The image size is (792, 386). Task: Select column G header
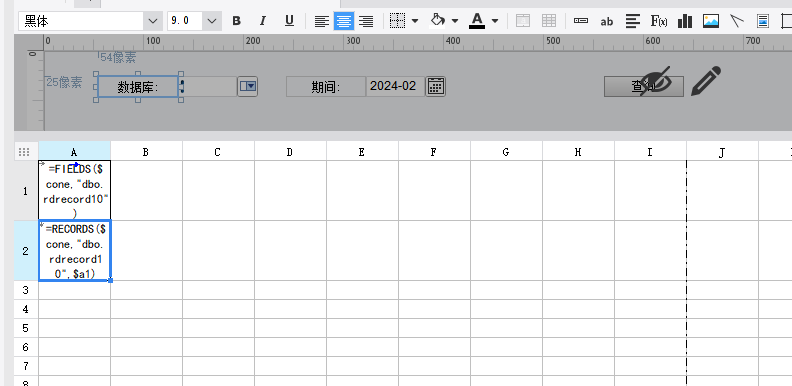pos(506,152)
